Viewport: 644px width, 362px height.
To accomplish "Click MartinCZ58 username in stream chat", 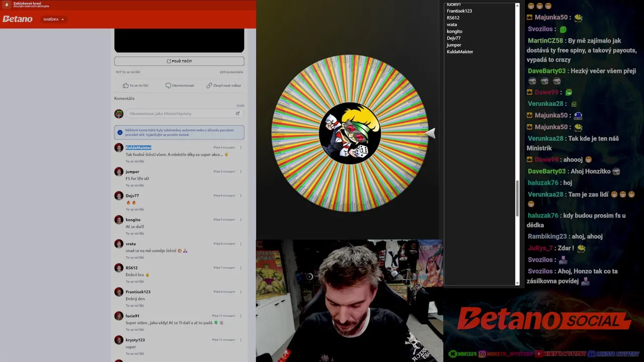I will pyautogui.click(x=545, y=41).
